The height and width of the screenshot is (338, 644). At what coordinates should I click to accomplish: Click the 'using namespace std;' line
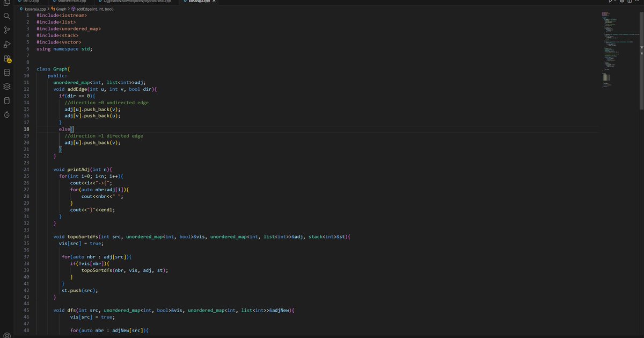click(64, 49)
